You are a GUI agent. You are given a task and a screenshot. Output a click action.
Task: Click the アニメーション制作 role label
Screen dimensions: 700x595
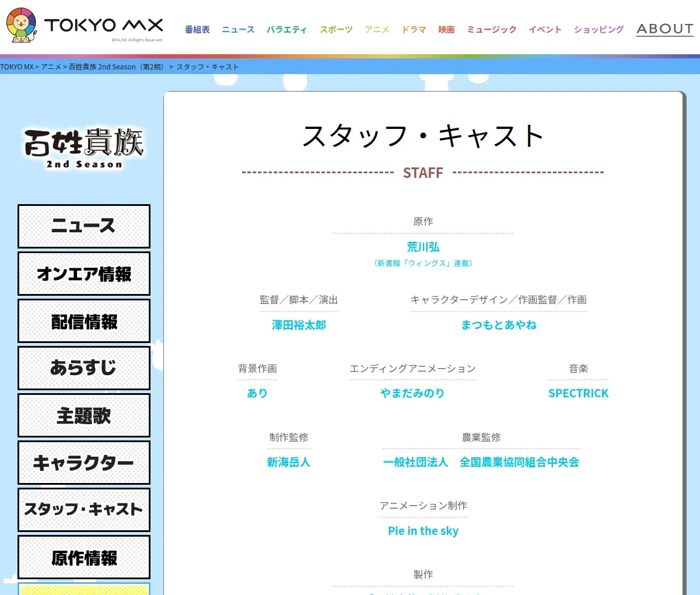(423, 506)
